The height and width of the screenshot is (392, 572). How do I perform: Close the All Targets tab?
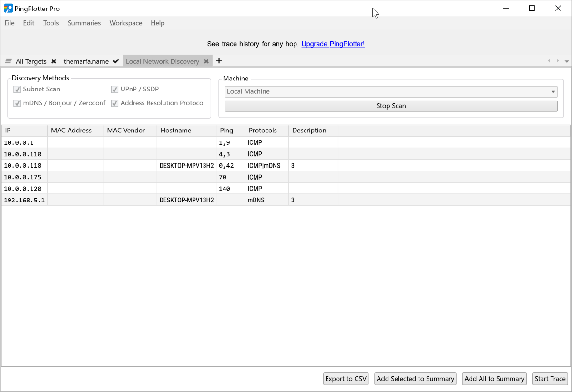click(54, 61)
